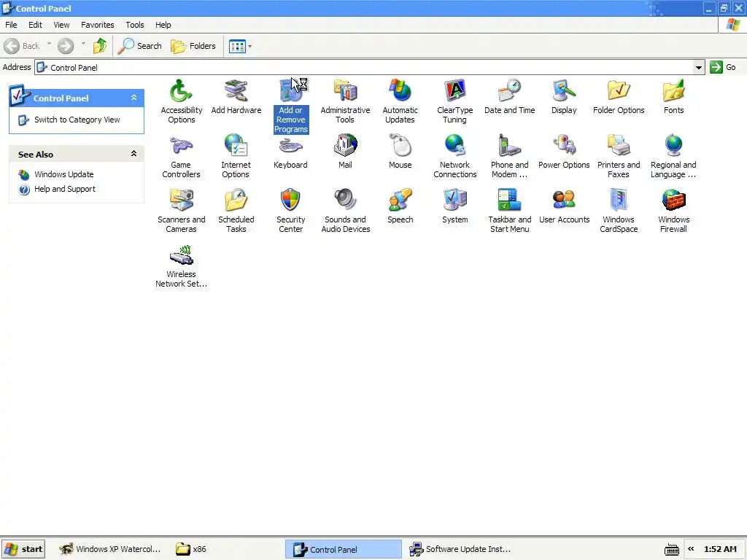
Task: Open the Windows start menu
Action: pyautogui.click(x=23, y=549)
